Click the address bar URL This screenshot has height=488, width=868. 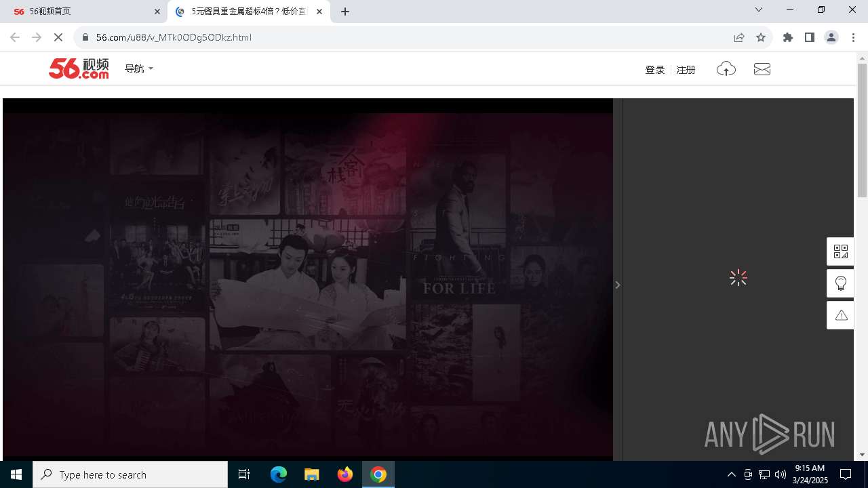point(174,37)
